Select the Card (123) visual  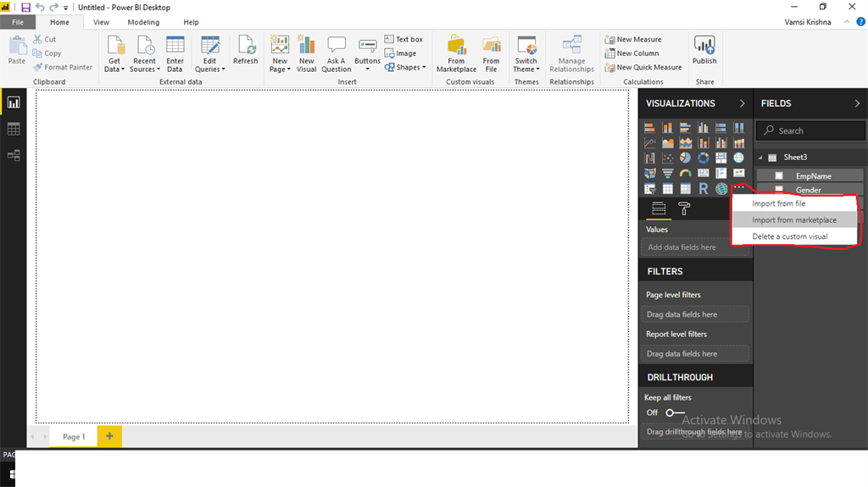click(703, 174)
